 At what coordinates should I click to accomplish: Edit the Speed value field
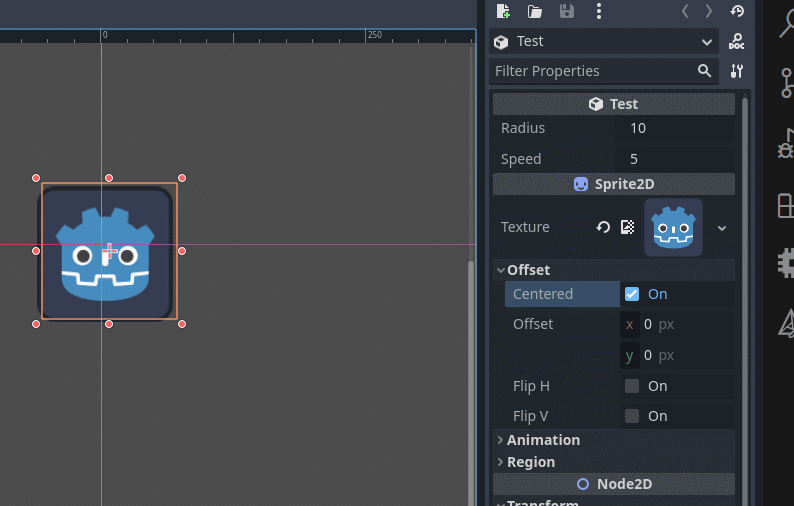pyautogui.click(x=674, y=159)
